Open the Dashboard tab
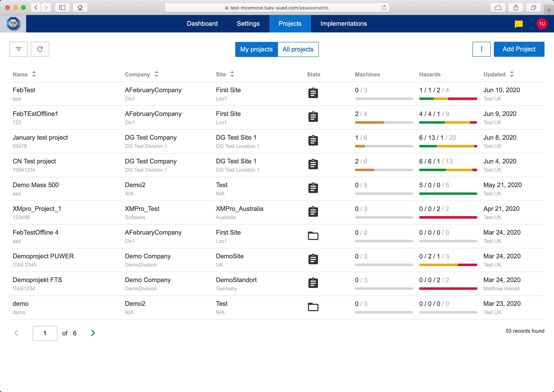554x392 pixels. (x=202, y=24)
